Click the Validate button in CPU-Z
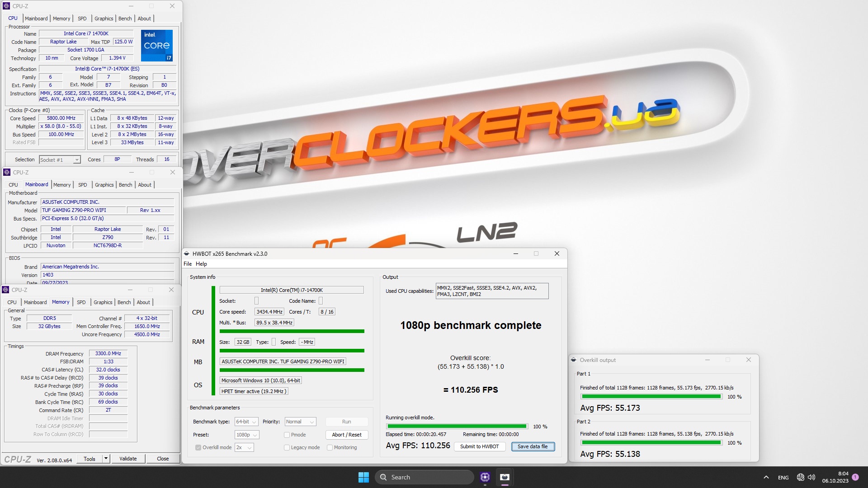Image resolution: width=868 pixels, height=488 pixels. coord(128,459)
